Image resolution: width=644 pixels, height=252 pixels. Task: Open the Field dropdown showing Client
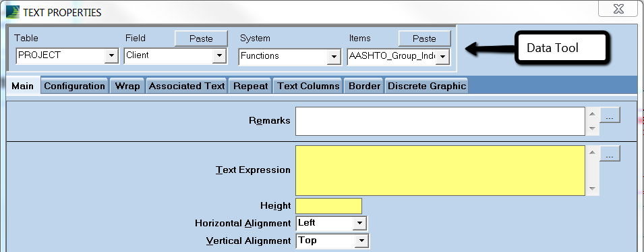point(219,55)
